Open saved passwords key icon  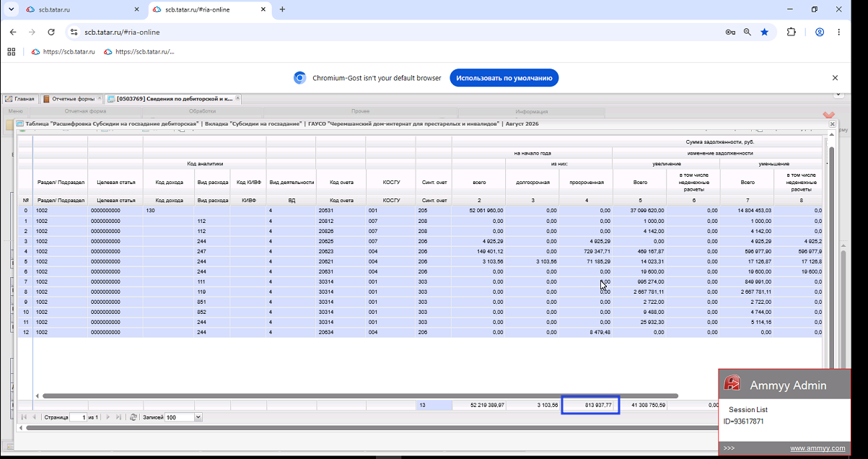pos(730,32)
